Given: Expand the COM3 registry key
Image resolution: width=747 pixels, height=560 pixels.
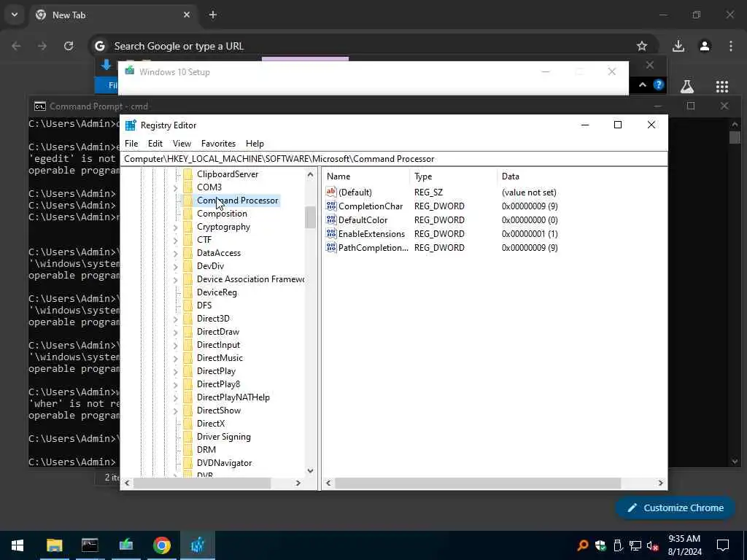Looking at the screenshot, I should (175, 187).
